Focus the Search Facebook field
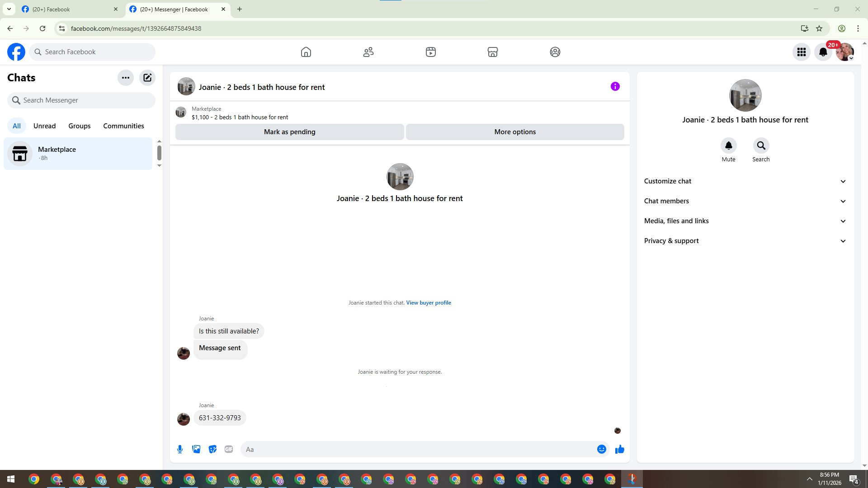 click(x=92, y=52)
